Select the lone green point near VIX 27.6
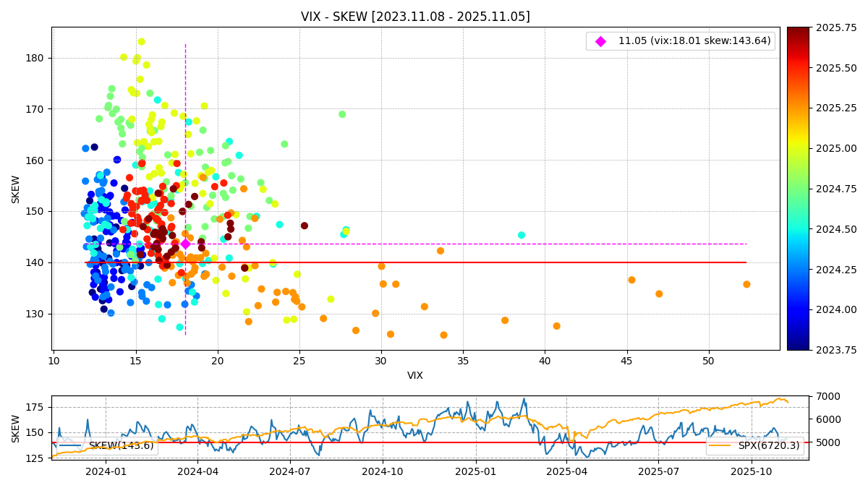 pyautogui.click(x=342, y=114)
